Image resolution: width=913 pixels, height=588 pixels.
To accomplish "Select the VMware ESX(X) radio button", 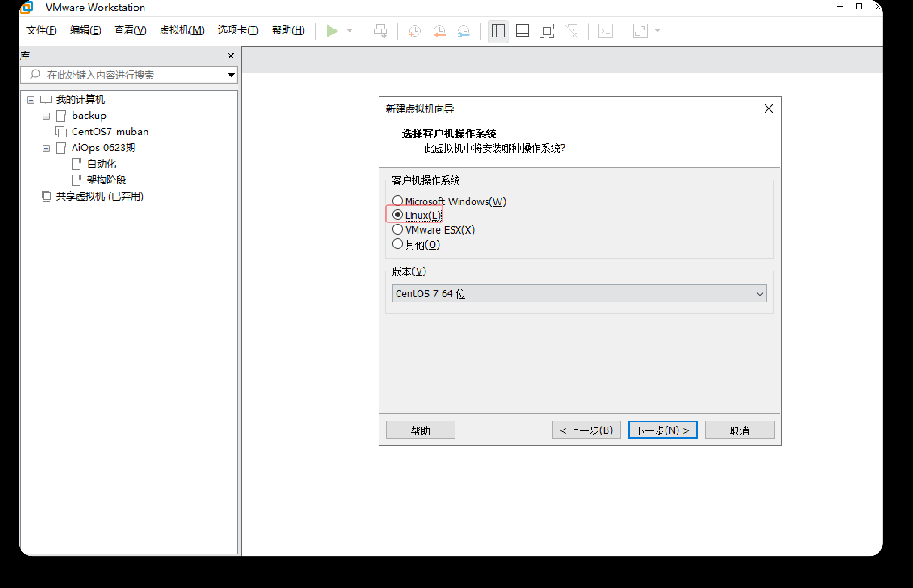I will pyautogui.click(x=398, y=229).
